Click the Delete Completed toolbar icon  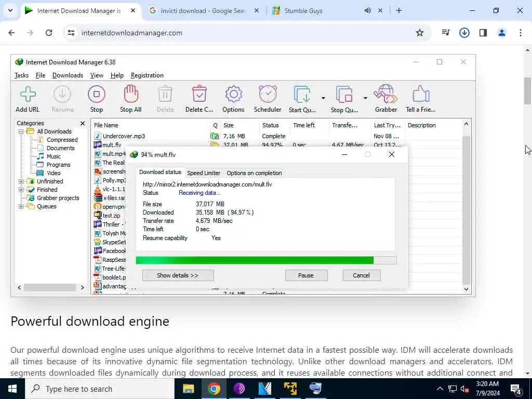[x=199, y=95]
